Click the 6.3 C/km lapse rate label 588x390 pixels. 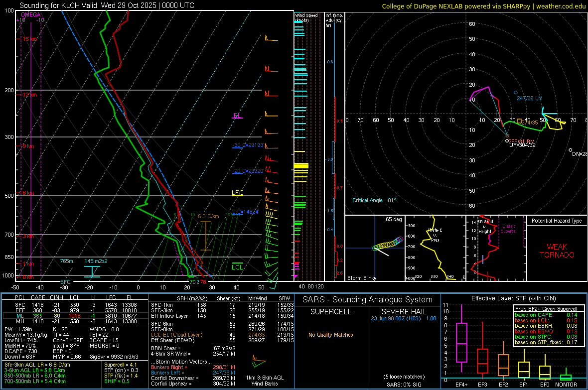[x=208, y=216]
